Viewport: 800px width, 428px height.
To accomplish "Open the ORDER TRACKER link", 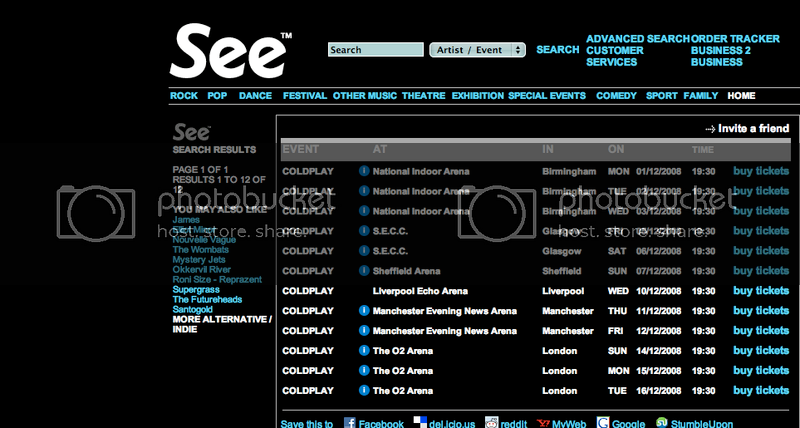I will point(735,39).
